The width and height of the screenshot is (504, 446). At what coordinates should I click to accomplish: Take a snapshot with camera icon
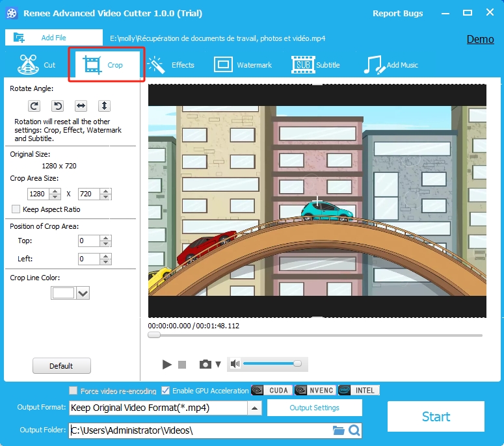(x=206, y=365)
